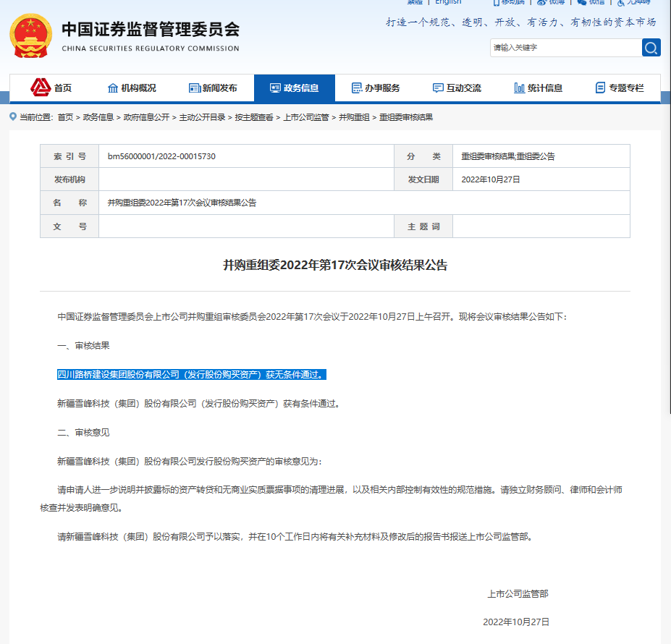Click the speech bubble icon beside 互动交流
This screenshot has width=671, height=644.
[436, 88]
